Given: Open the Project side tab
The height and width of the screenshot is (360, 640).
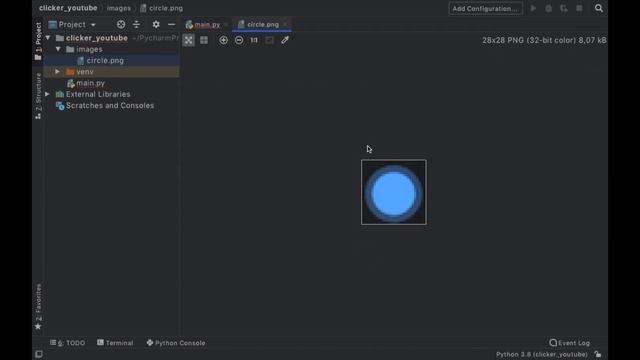Looking at the screenshot, I should click(38, 41).
